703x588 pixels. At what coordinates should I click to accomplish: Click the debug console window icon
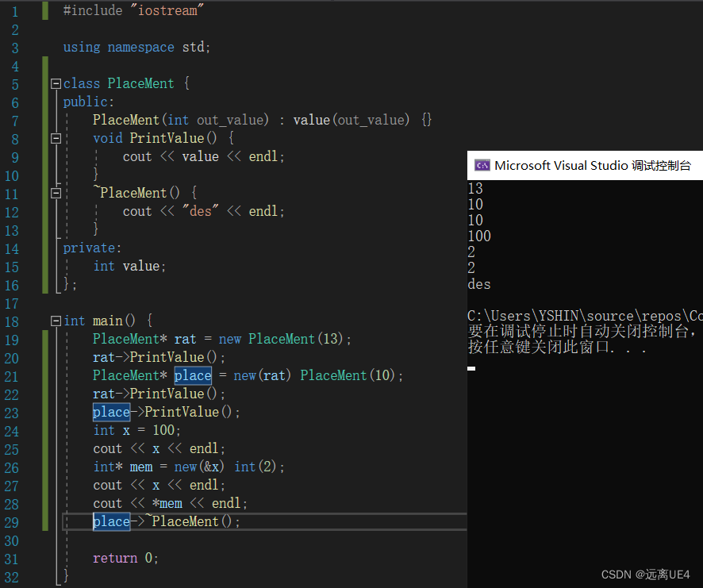coord(482,166)
